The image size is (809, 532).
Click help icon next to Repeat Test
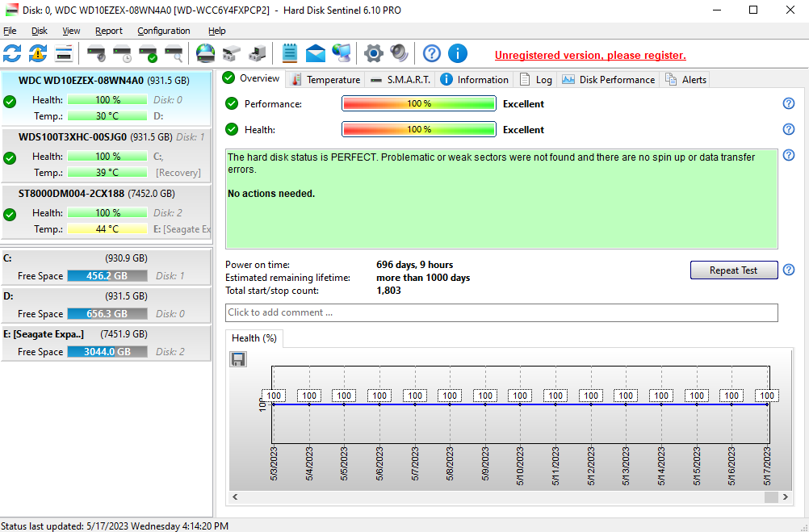789,270
